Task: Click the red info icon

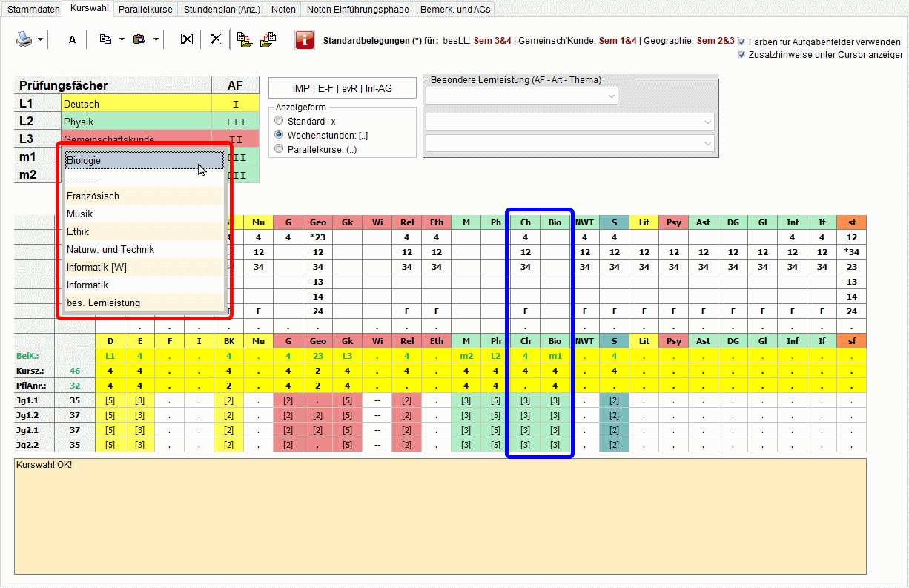Action: pos(304,40)
